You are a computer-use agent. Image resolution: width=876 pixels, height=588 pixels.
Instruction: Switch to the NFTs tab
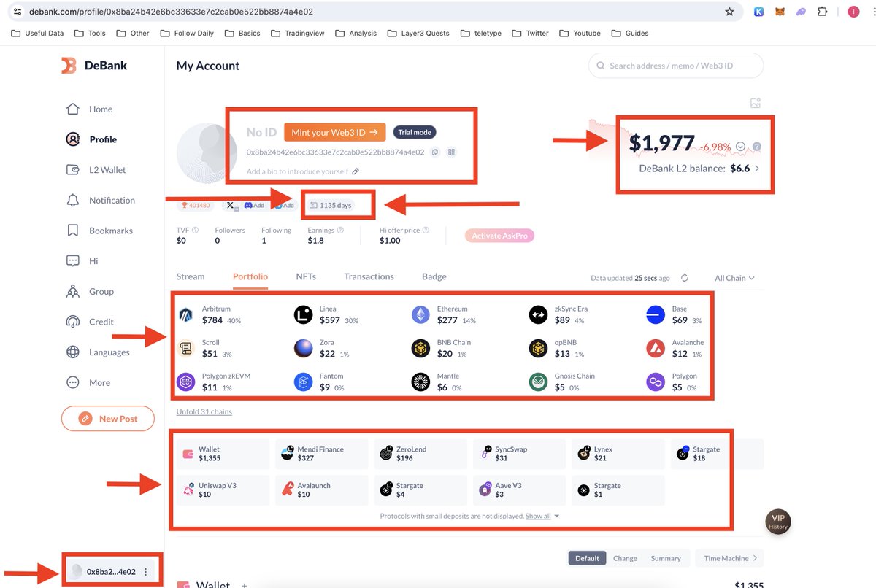tap(306, 276)
